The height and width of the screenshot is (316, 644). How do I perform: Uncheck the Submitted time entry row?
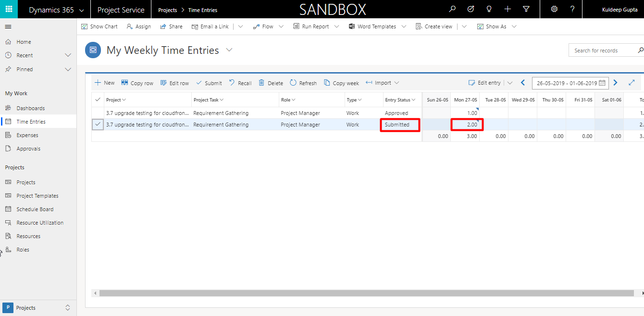[98, 125]
